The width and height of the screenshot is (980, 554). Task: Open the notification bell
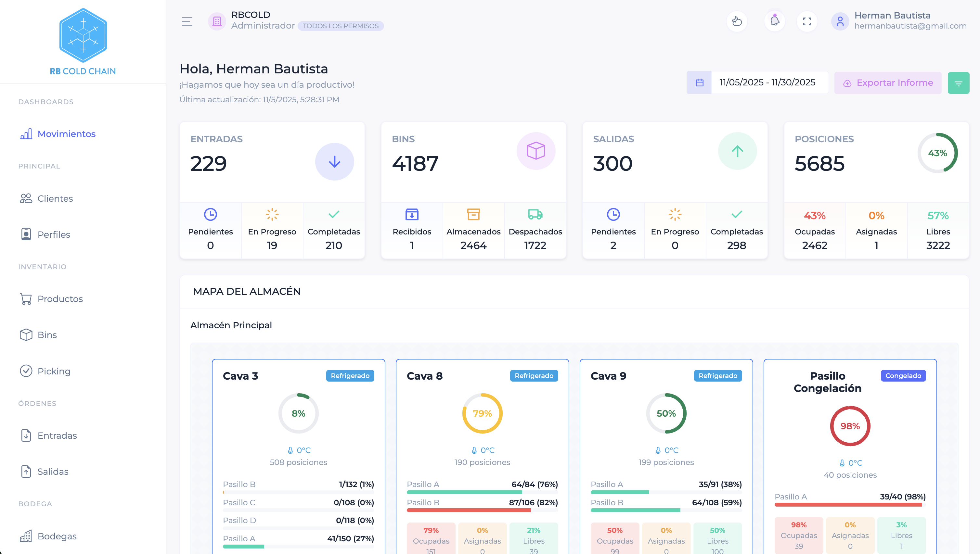click(x=775, y=21)
